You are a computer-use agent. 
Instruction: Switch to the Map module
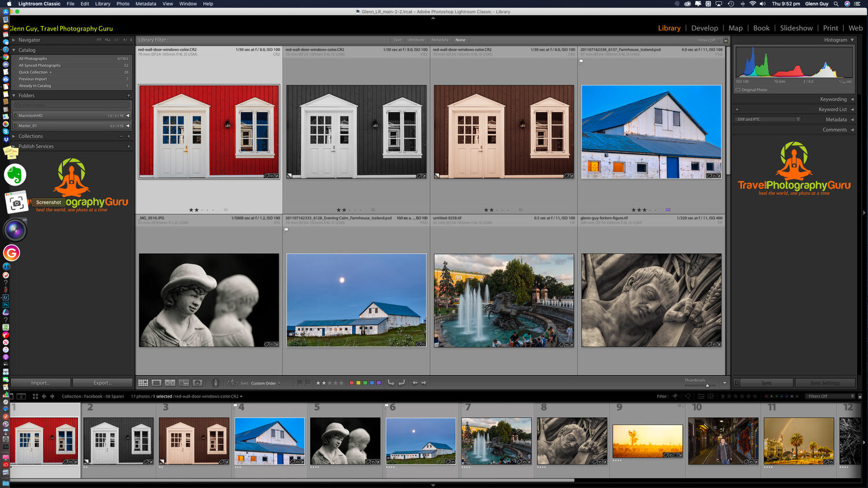pos(735,28)
